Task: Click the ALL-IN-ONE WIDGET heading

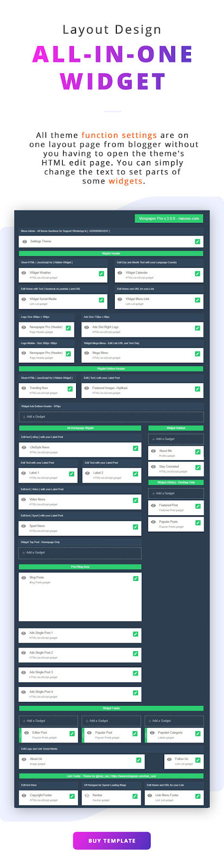Action: click(x=113, y=67)
